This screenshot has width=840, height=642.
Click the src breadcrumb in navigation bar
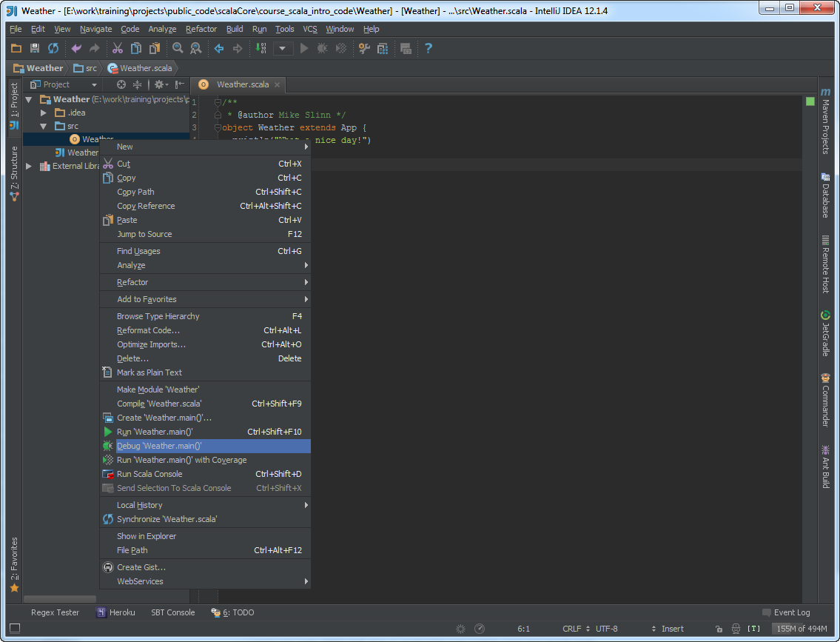(x=86, y=68)
